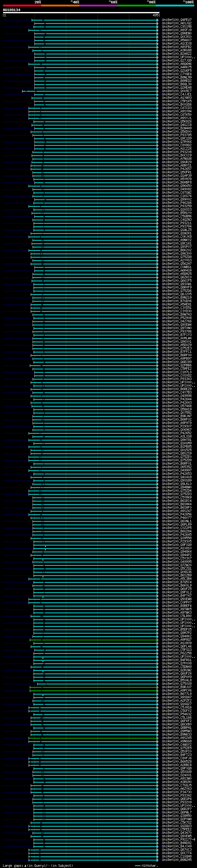Select the hit UniRef100_C5GBM6
Screen dimensions: 197x868
point(177,216)
